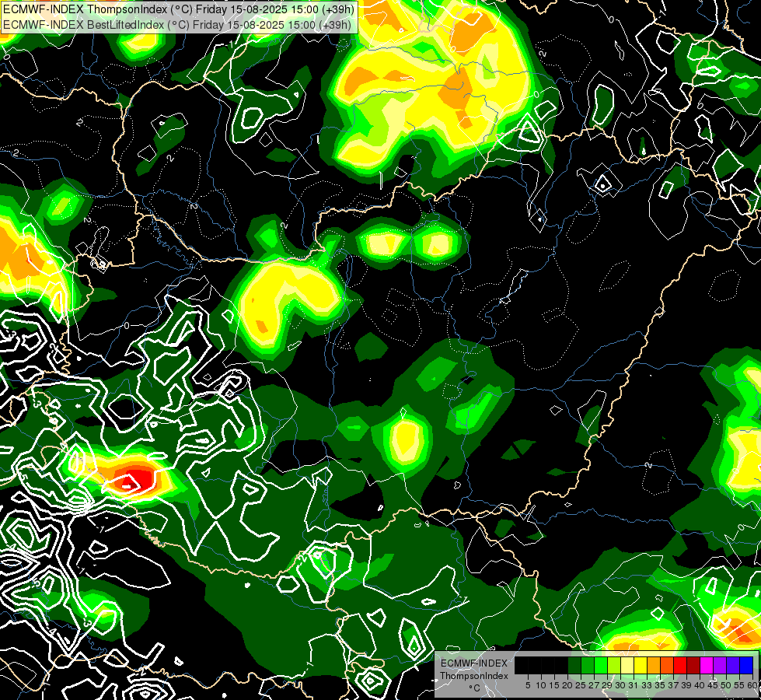
Task: Select the bright green 27–29 legend swatch
Action: point(601,665)
